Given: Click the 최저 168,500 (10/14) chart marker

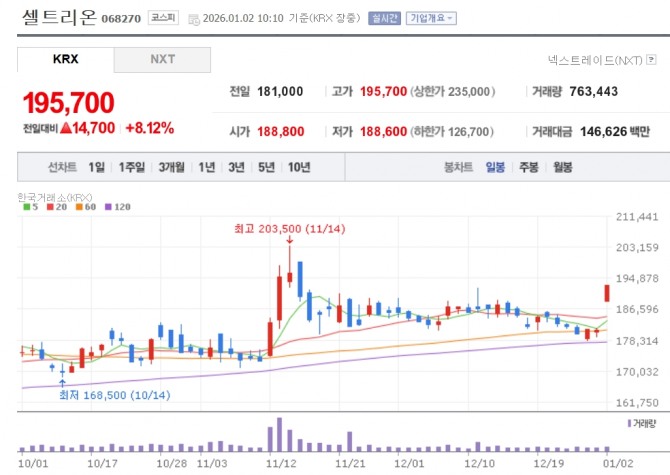Looking at the screenshot, I should 115,395.
